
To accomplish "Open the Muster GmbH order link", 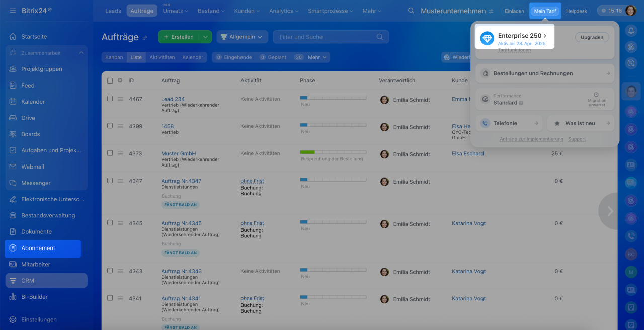I will [178, 153].
